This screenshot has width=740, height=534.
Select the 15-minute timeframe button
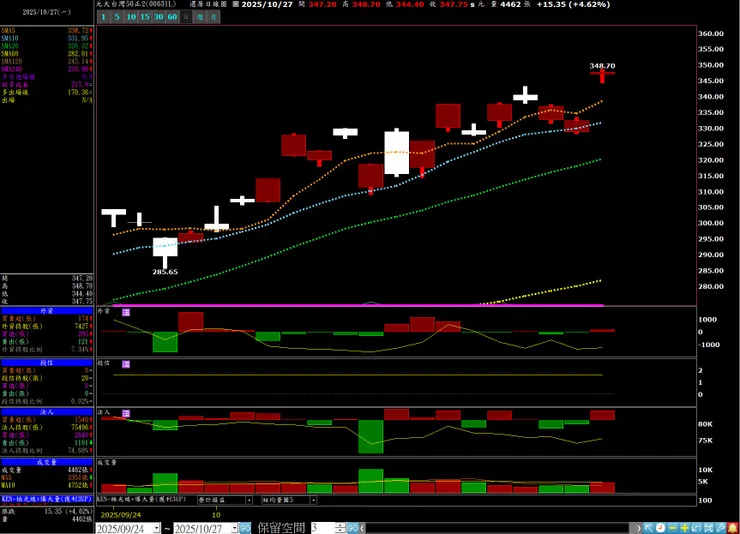[145, 17]
